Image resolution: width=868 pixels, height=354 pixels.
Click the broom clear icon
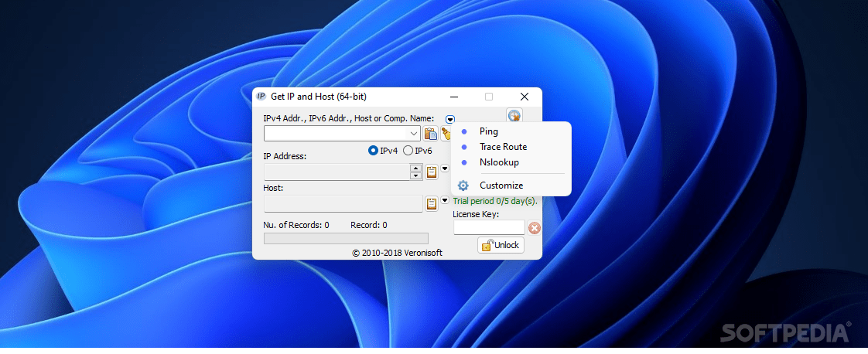[x=446, y=133]
